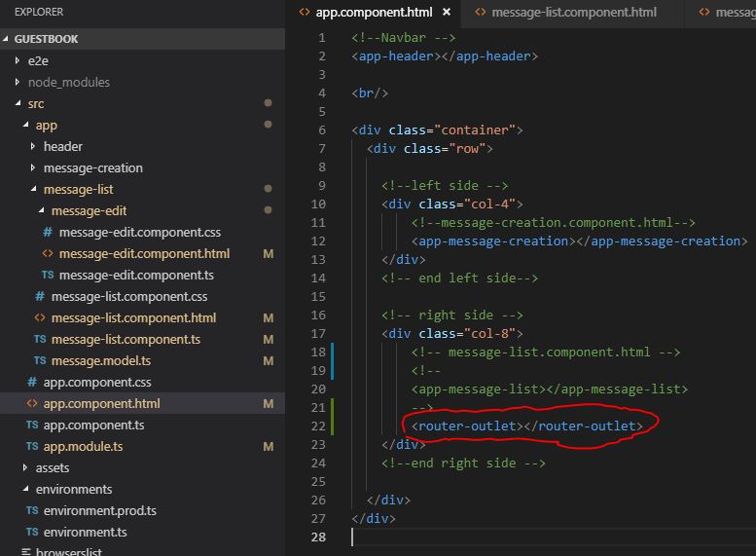Click the TS icon beside app.module.ts
The height and width of the screenshot is (556, 756).
click(32, 447)
